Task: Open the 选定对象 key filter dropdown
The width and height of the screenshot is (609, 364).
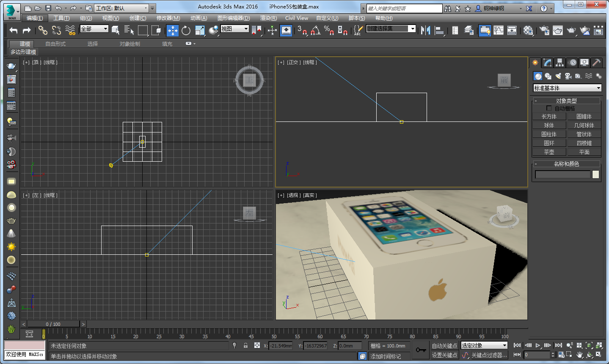Action: tap(484, 346)
